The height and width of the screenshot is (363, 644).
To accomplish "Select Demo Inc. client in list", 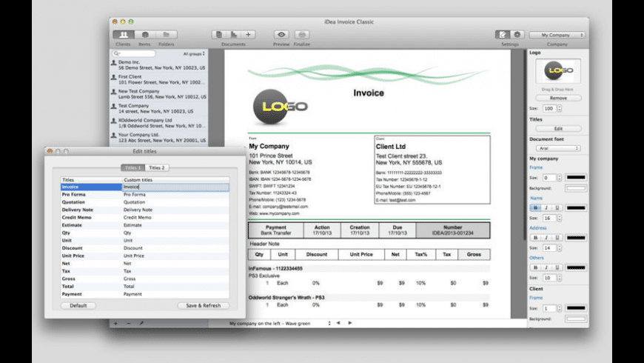I will point(159,65).
